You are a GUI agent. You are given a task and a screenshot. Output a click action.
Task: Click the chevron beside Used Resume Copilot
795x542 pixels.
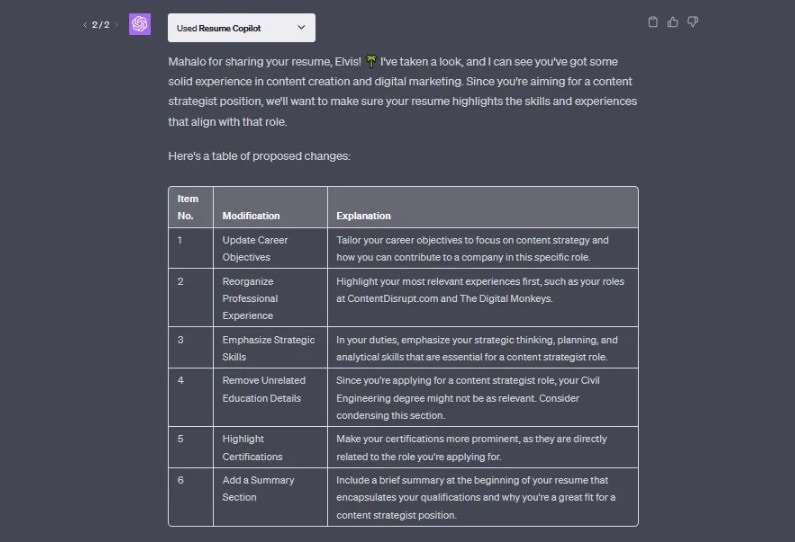(x=302, y=28)
